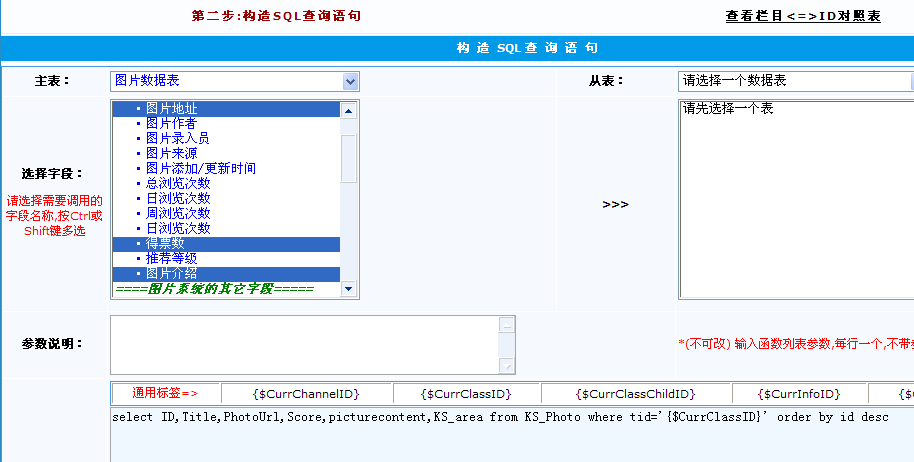Screen dimensions: 914x462
Task: Select 图片介绍 in the field list
Action: 171,273
